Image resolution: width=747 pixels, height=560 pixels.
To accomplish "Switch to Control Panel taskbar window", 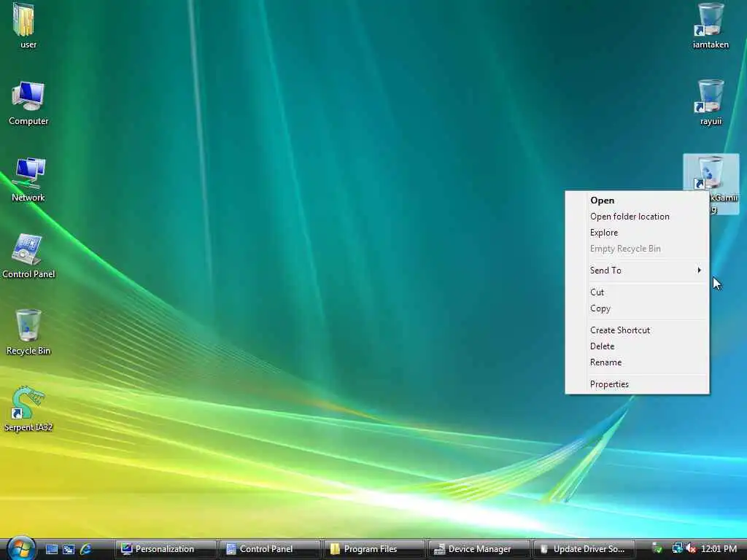I will click(x=270, y=549).
